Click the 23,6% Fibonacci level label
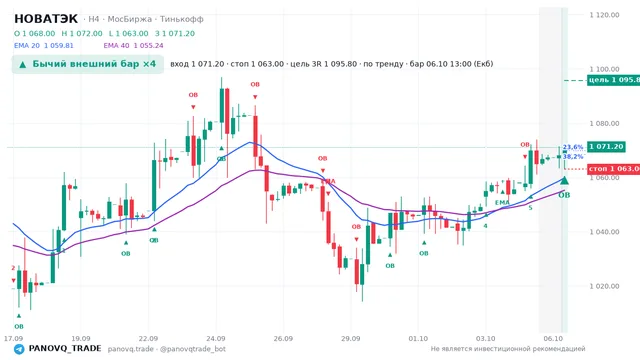 (573, 147)
